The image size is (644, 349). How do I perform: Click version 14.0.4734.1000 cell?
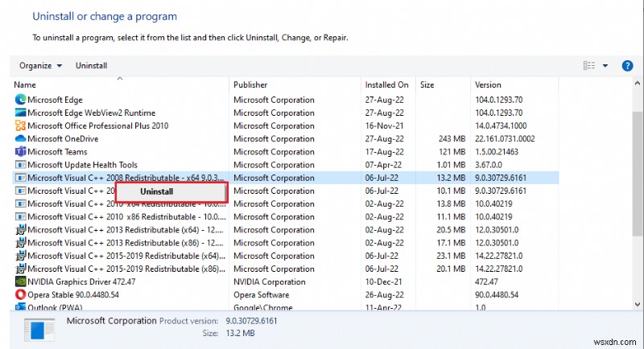tap(501, 125)
